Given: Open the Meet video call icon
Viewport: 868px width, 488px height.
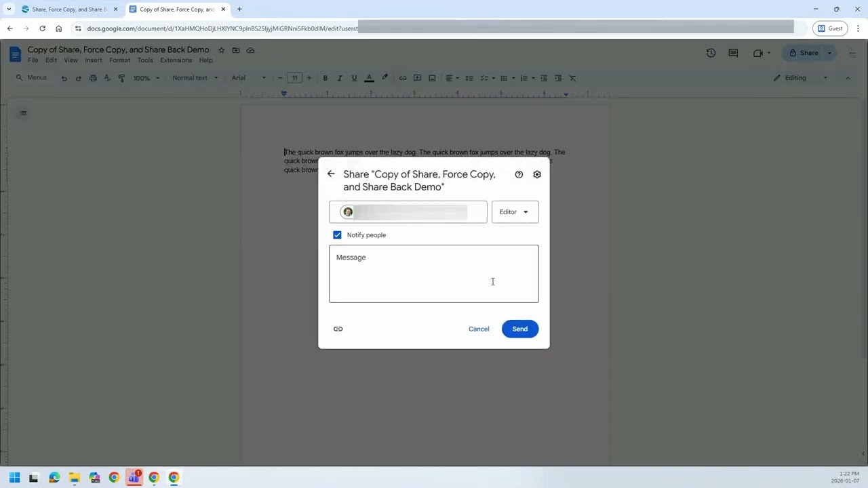Looking at the screenshot, I should tap(758, 53).
